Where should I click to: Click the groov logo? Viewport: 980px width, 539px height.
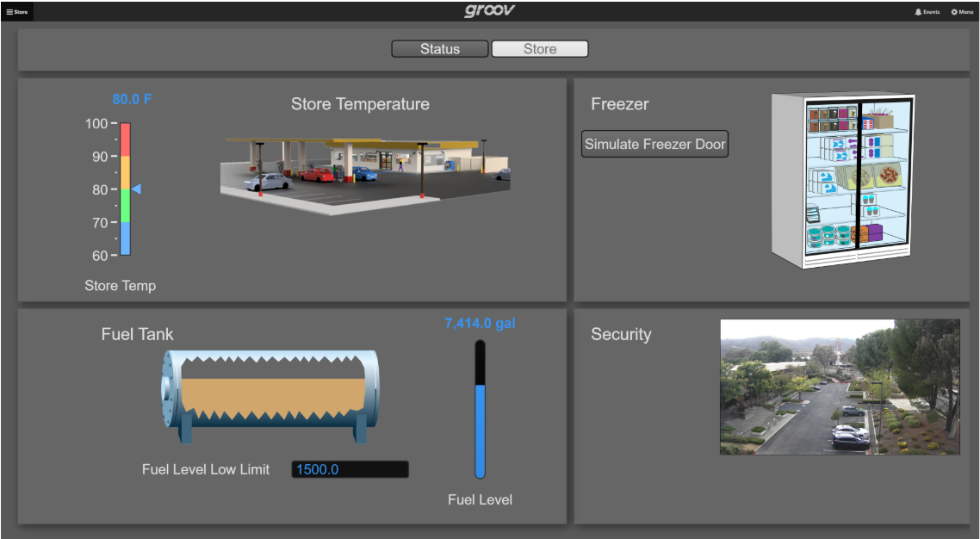point(489,11)
